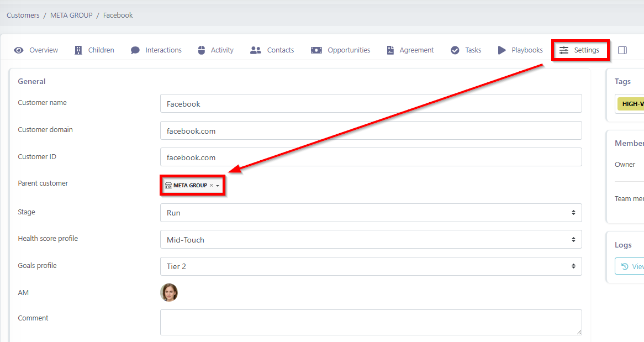Expand the Health score profile dropdown

(x=371, y=240)
